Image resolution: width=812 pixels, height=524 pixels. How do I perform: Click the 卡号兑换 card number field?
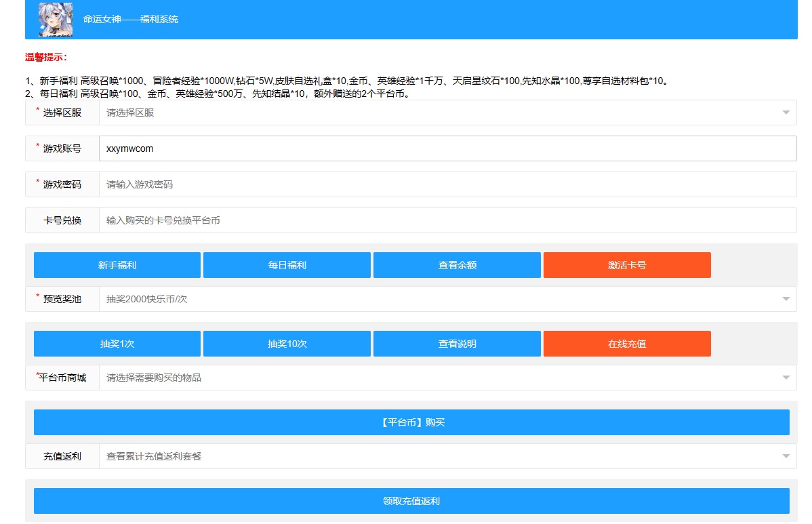click(447, 220)
